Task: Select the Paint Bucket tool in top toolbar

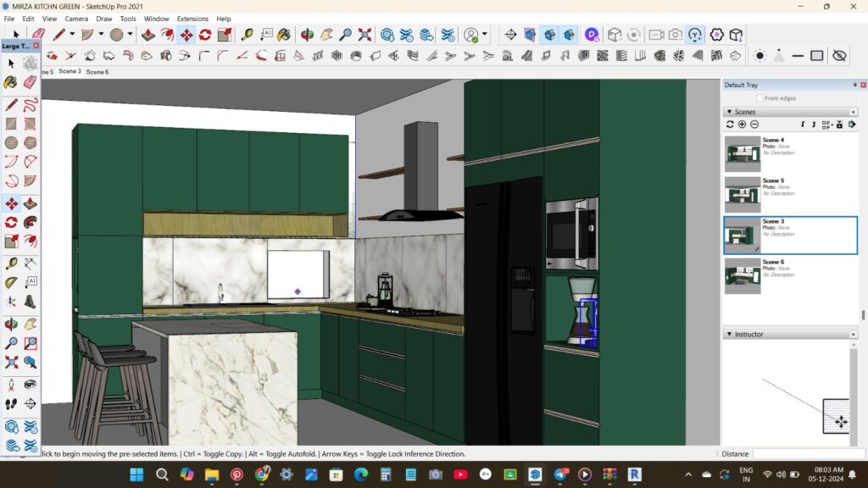Action: [284, 34]
